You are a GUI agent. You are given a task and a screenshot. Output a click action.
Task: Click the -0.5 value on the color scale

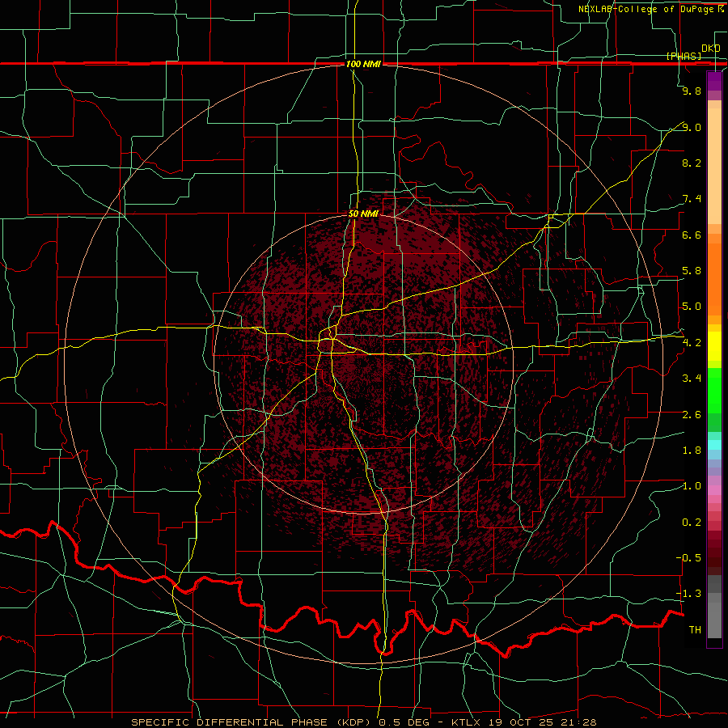pos(689,558)
